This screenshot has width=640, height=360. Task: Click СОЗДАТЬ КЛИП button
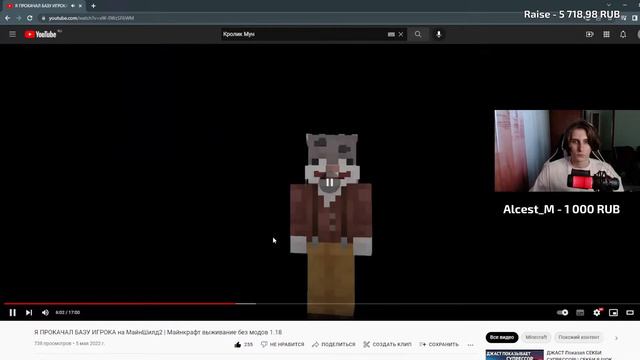[x=387, y=344]
